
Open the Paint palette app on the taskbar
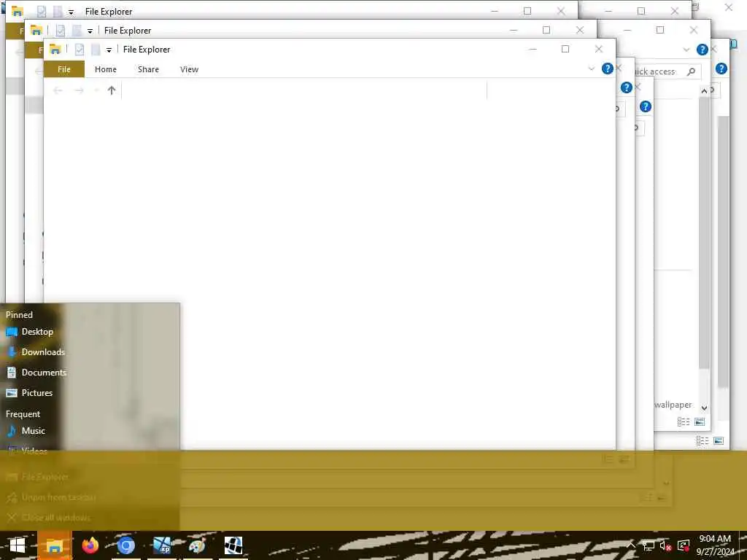point(197,545)
